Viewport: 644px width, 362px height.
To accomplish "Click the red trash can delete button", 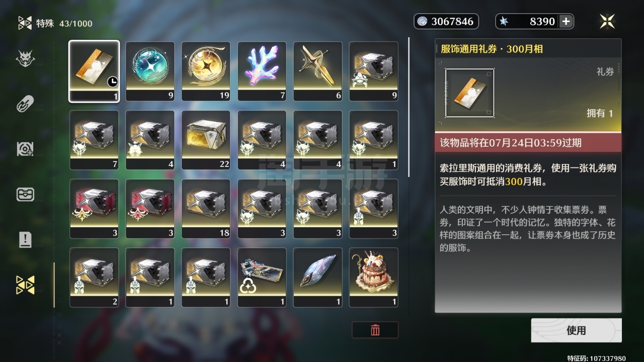I will tap(375, 330).
